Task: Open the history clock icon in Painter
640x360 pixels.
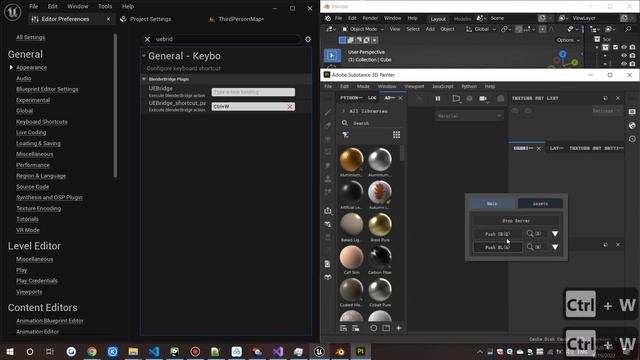Action: pos(632,139)
